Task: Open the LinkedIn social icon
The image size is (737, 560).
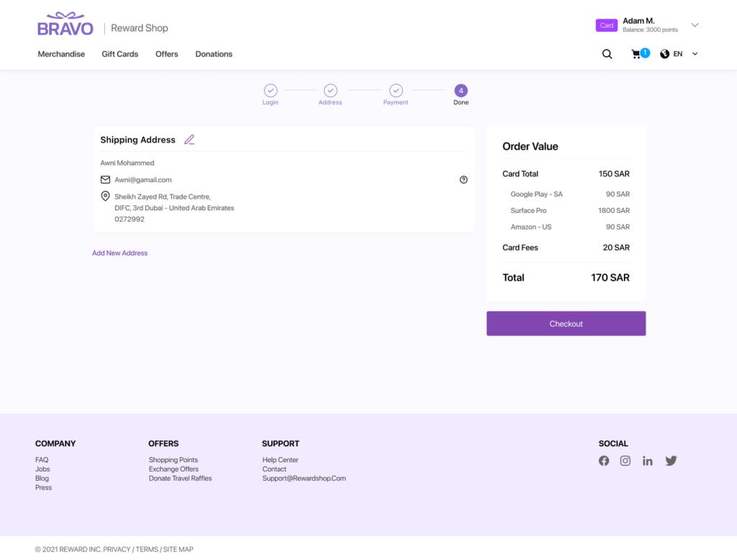Action: [648, 461]
